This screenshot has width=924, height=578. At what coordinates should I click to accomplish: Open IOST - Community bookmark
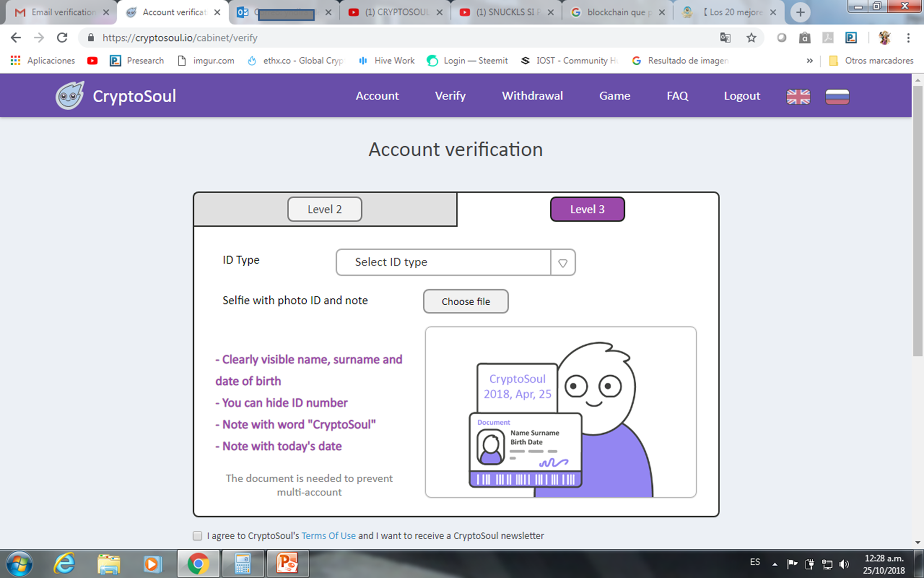[x=569, y=61]
